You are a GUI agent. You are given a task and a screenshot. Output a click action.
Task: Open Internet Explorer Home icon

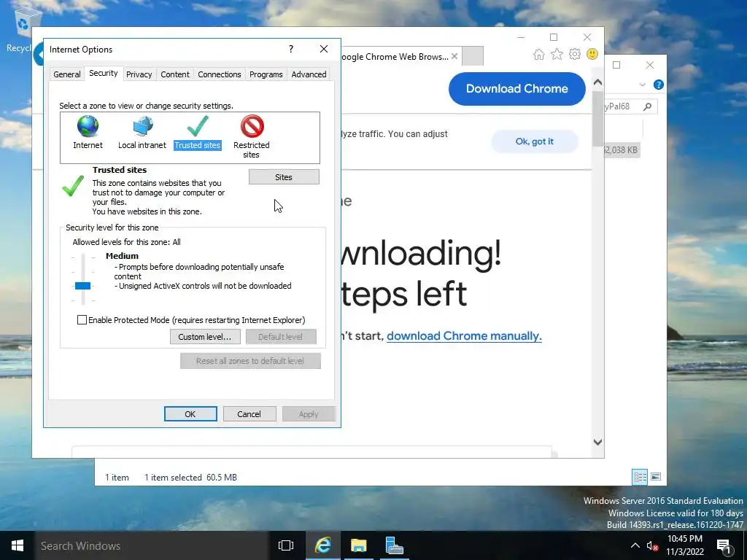(539, 54)
